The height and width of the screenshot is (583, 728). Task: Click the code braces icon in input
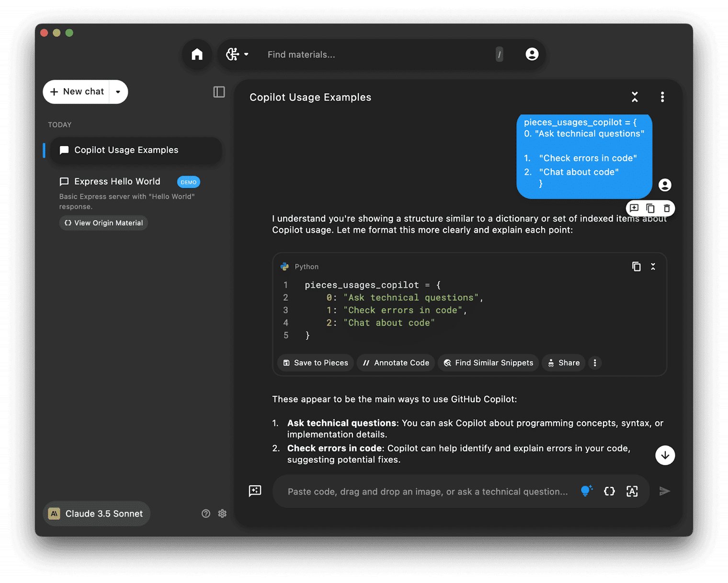coord(609,491)
